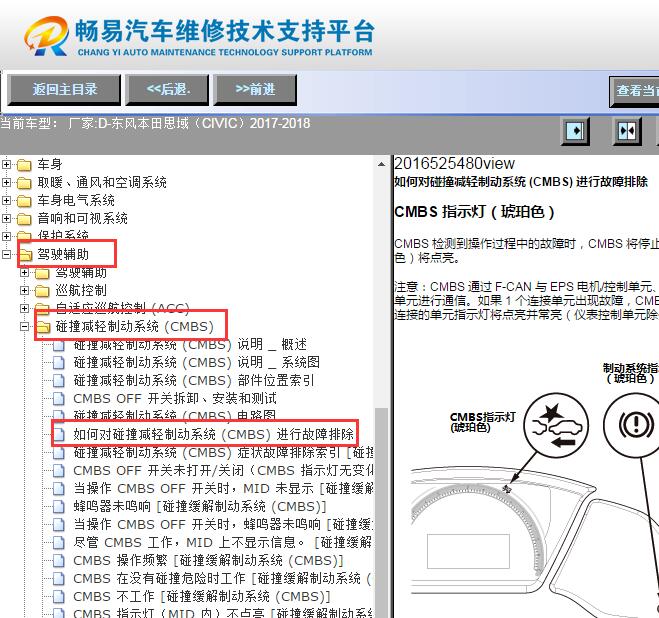
Task: Expand the 音响和可视系统 node
Action: point(6,218)
